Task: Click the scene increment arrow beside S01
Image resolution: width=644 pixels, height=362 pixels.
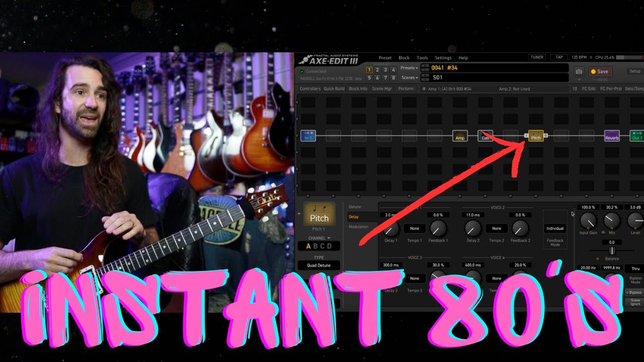Action: 425,76
